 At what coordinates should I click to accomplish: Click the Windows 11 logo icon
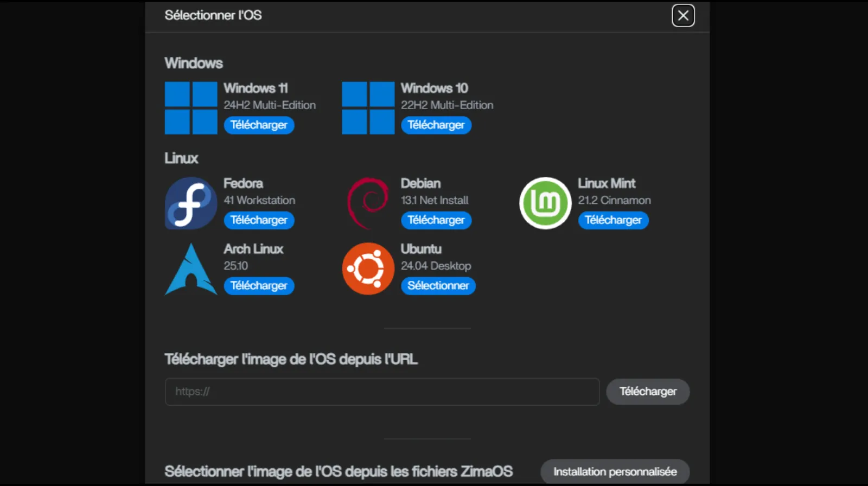[x=191, y=108]
